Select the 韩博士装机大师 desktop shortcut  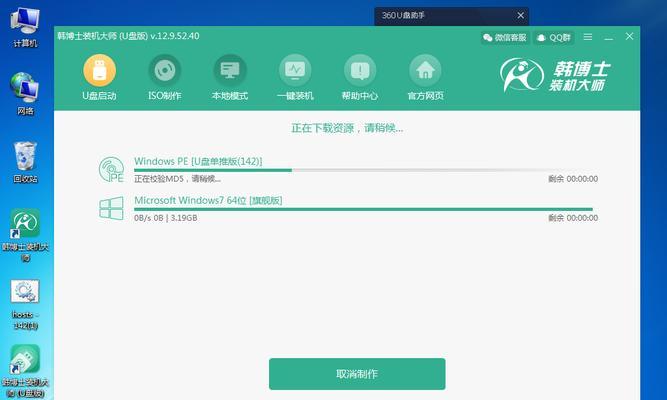(25, 234)
